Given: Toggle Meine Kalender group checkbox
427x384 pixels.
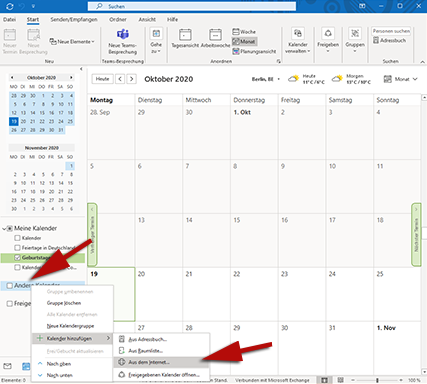Looking at the screenshot, I should click(10, 228).
